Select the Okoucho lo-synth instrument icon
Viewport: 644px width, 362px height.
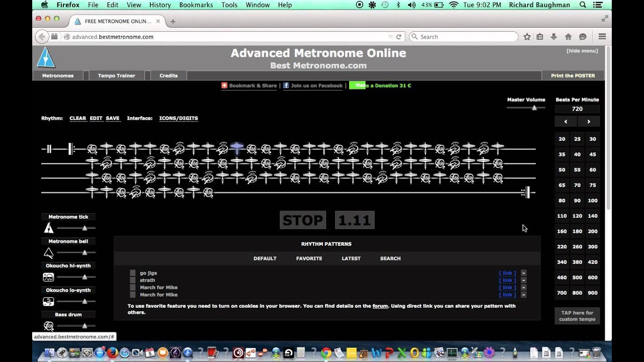pos(48,301)
